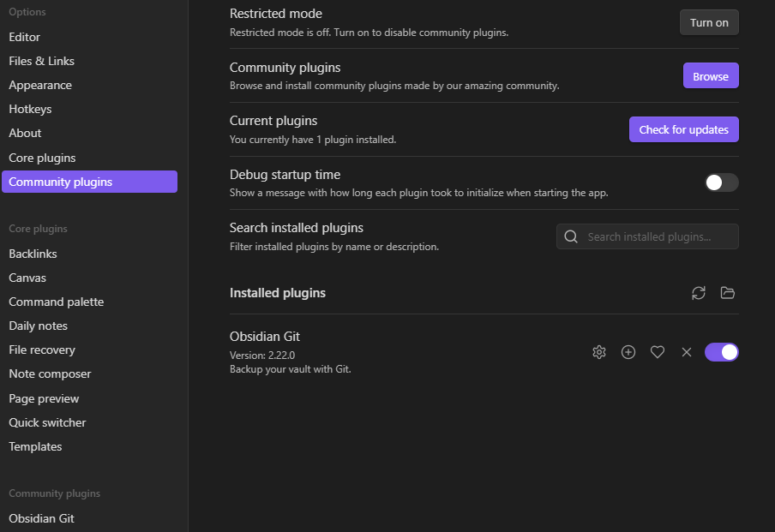Open Obsidian Git options gear icon
This screenshot has width=775, height=532.
pyautogui.click(x=599, y=352)
